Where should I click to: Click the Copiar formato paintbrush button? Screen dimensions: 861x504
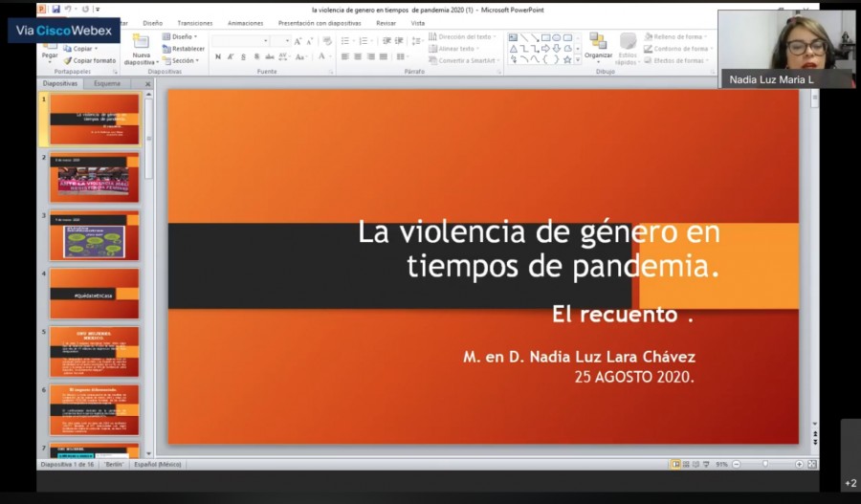pyautogui.click(x=90, y=60)
